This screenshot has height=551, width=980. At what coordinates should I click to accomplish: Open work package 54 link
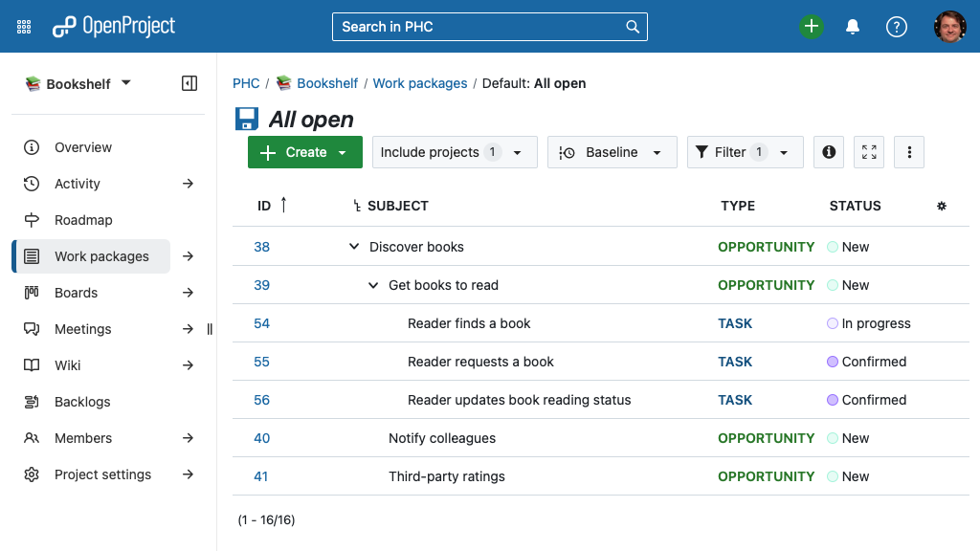[261, 323]
